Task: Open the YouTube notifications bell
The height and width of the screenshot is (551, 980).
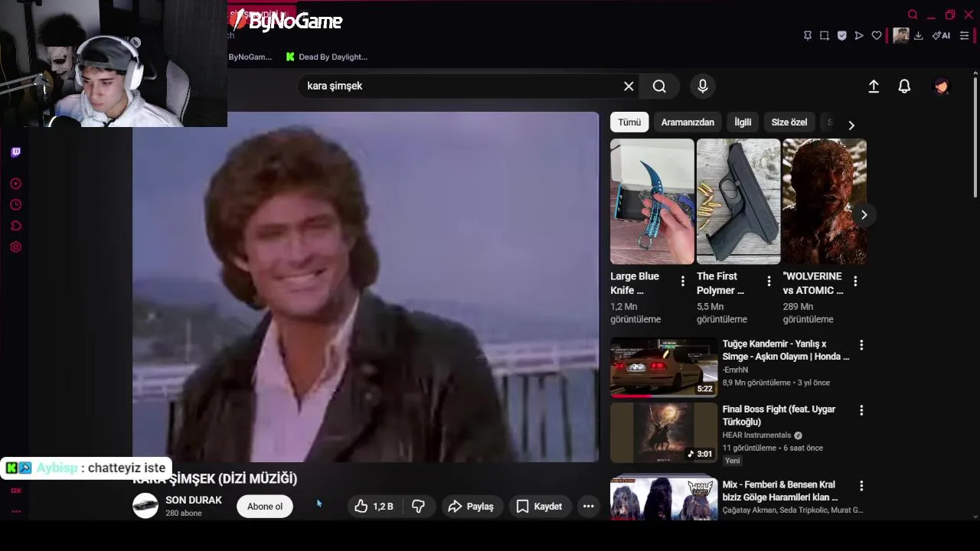Action: point(904,86)
